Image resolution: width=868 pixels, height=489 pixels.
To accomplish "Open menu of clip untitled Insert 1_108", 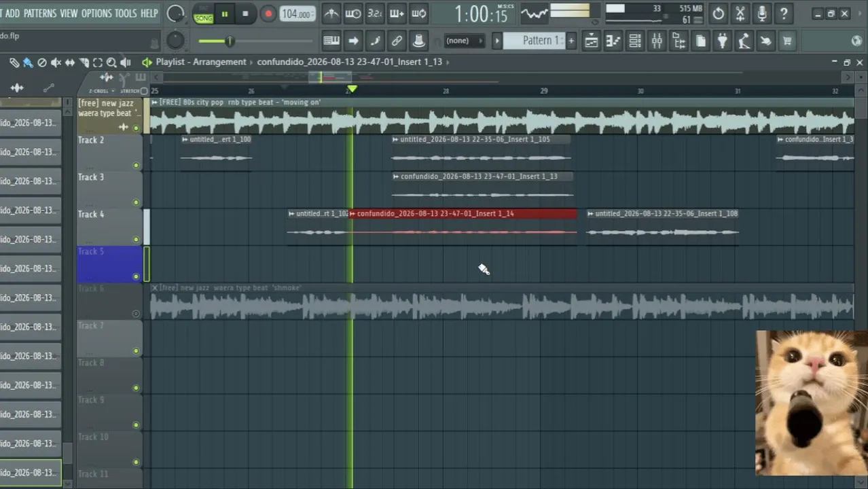I will [x=590, y=214].
